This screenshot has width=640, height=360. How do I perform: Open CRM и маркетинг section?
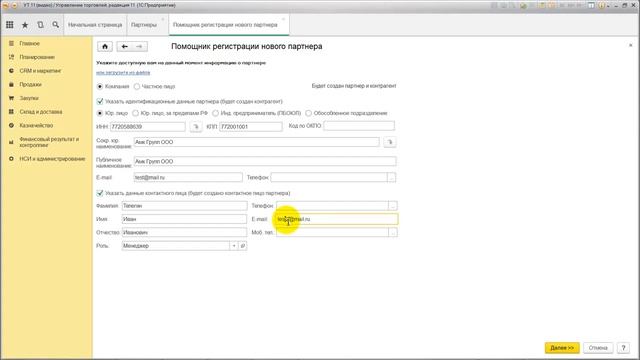coord(40,71)
